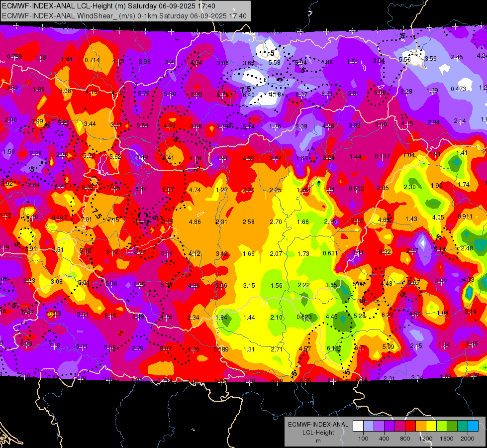
Task: Click the wind shear value 0.589
Action: (221, 349)
